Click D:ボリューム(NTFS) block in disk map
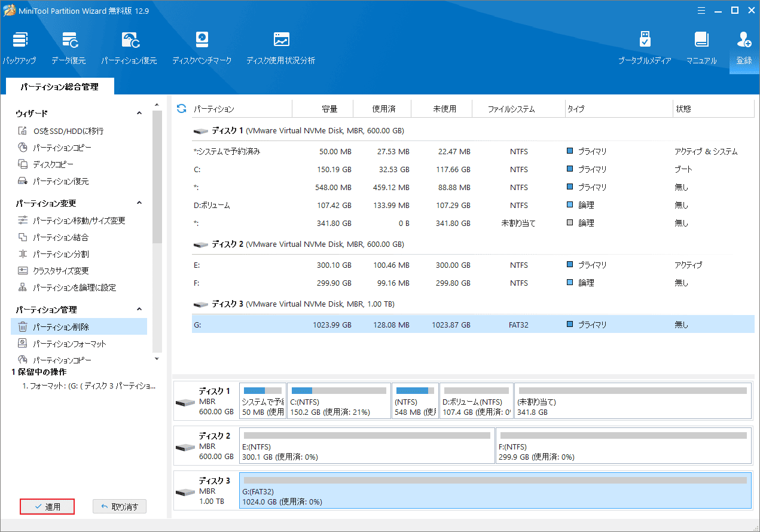The image size is (760, 532). pos(476,401)
